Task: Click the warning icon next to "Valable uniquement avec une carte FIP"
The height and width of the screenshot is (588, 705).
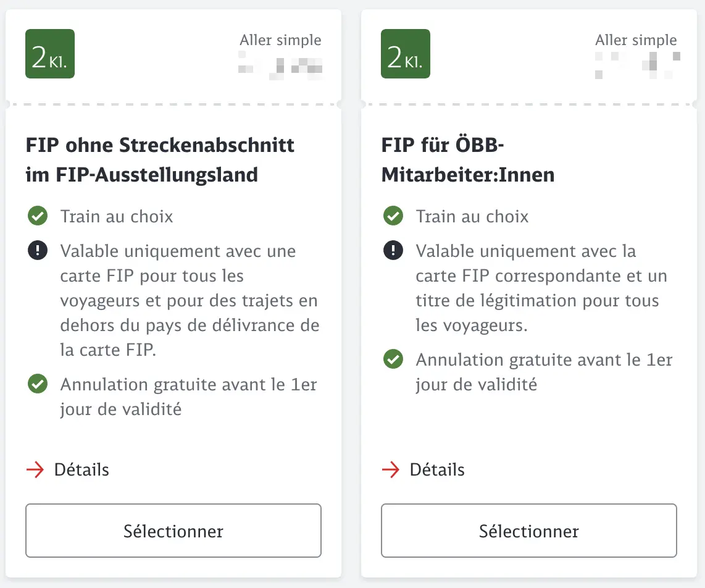Action: 38,251
